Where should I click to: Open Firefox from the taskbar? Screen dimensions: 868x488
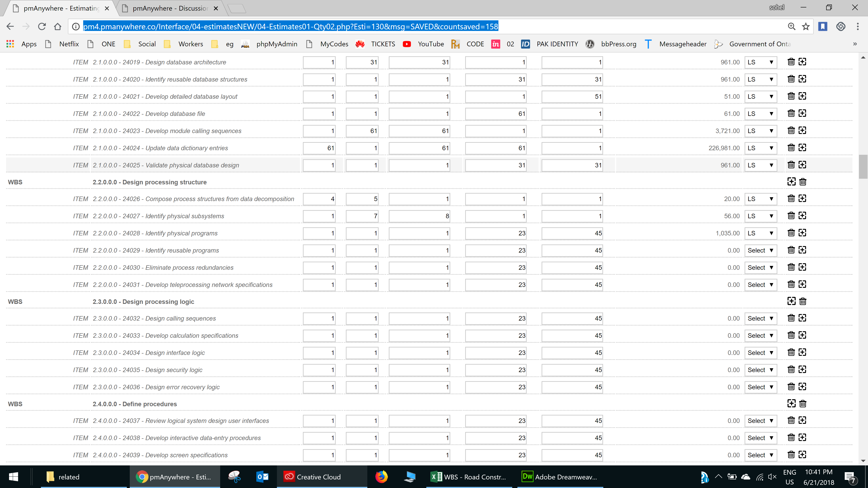point(381,477)
